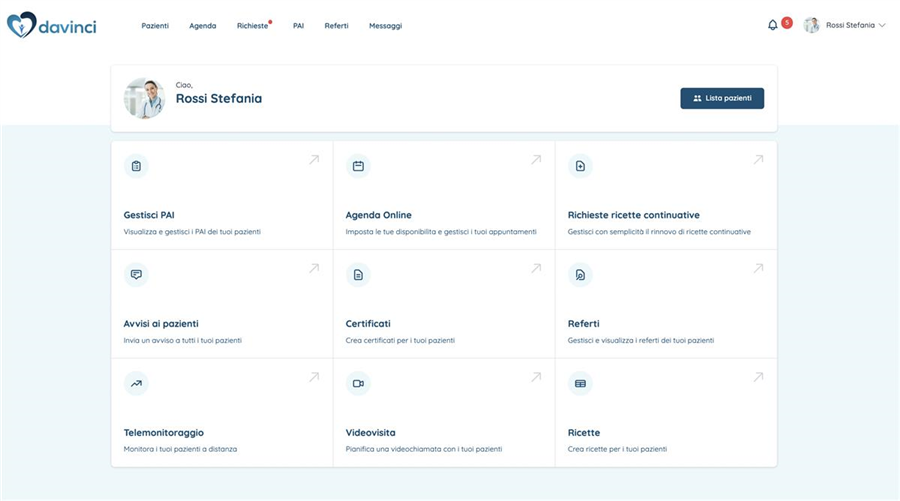This screenshot has height=501, width=900.
Task: Open Ricette via its arrow icon
Action: click(758, 377)
